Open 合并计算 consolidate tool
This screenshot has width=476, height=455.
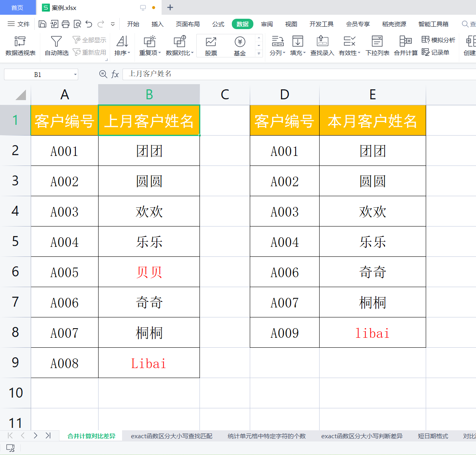pyautogui.click(x=405, y=46)
